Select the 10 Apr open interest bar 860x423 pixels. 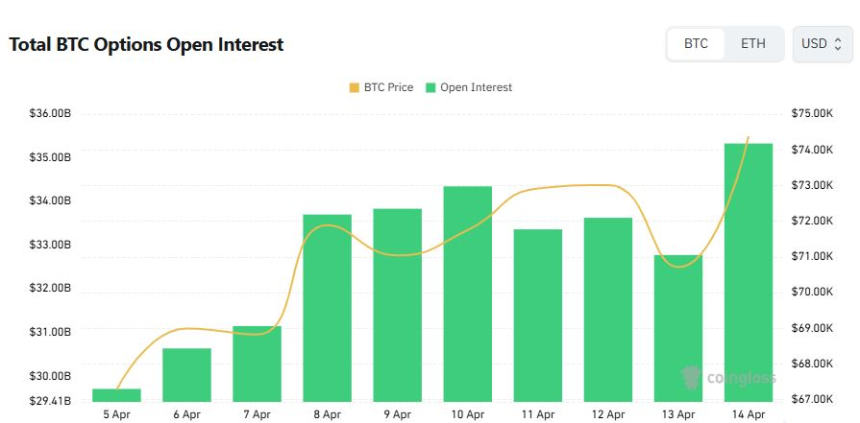468,294
